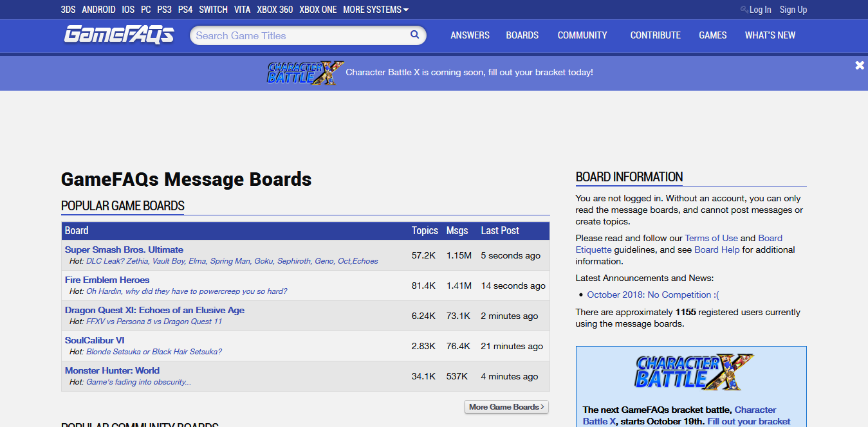Viewport: 868px width, 427px height.
Task: Click the 1.41M messages cell
Action: pyautogui.click(x=459, y=286)
